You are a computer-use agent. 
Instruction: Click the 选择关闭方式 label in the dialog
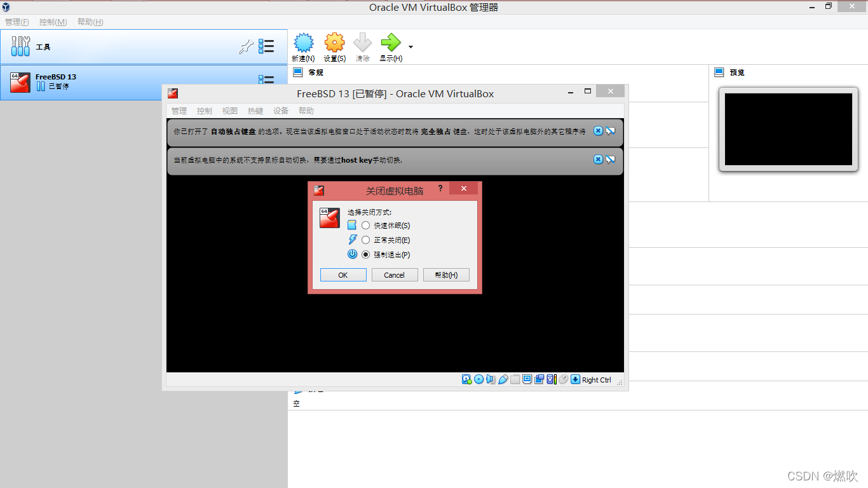tap(370, 212)
